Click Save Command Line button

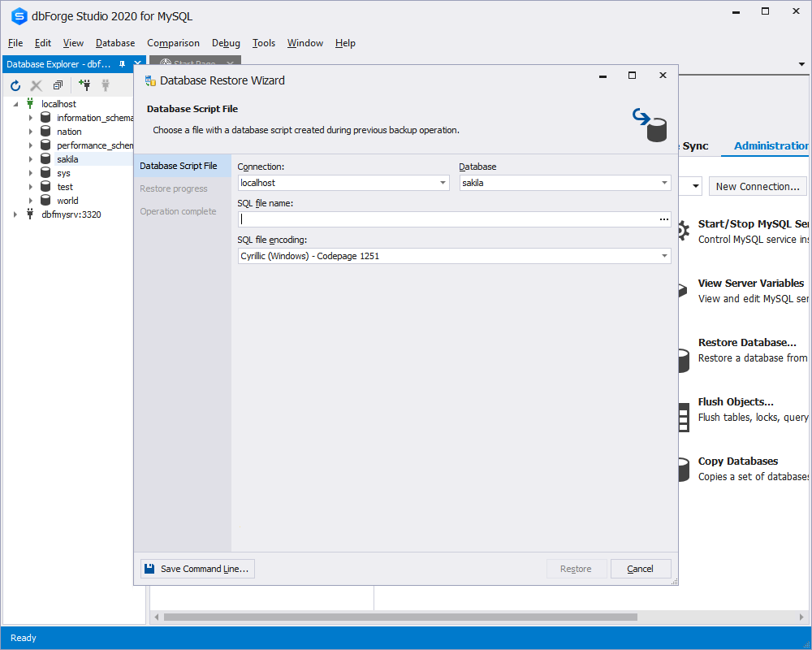[197, 569]
